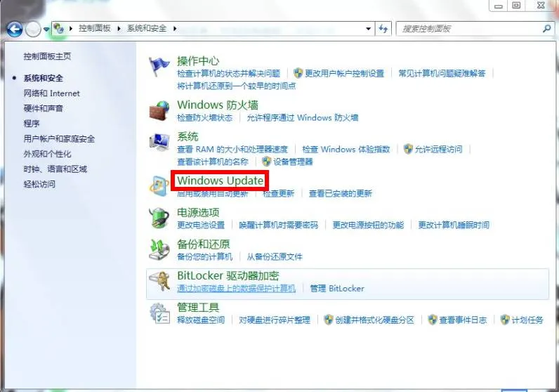This screenshot has width=559, height=392.
Task: Click 将计算机还原到一个较早的时间点
Action: [x=237, y=86]
